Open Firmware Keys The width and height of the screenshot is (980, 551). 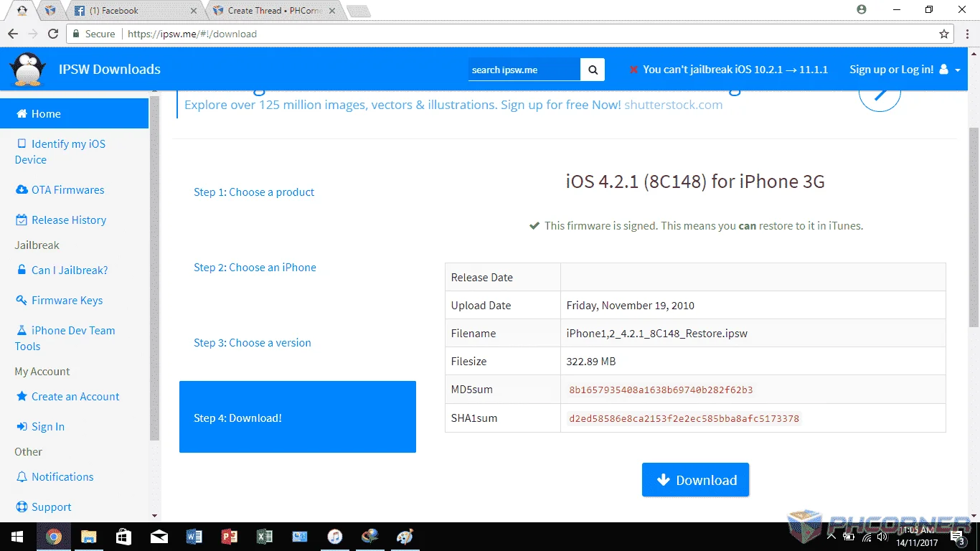[59, 301]
